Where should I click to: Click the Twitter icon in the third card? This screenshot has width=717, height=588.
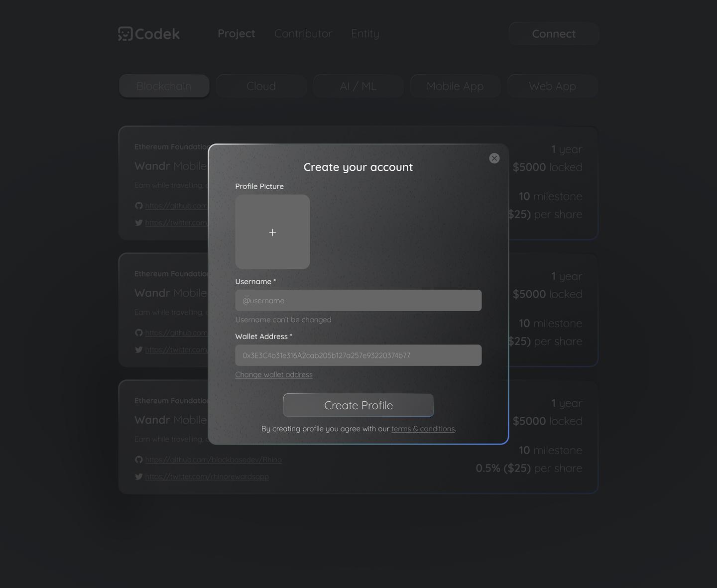point(139,476)
